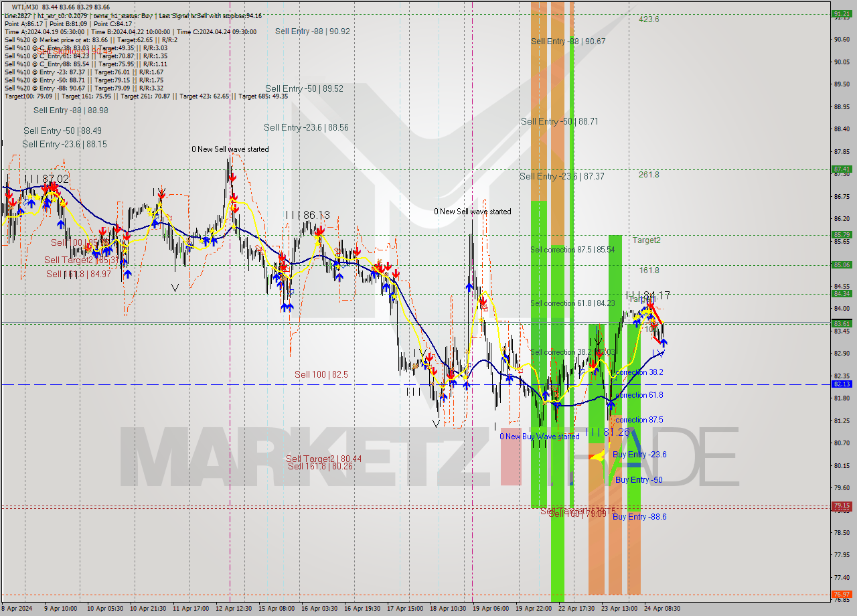Select the 'Sell Entry -23.6 | 88.15' label
The image size is (857, 616).
[x=64, y=144]
